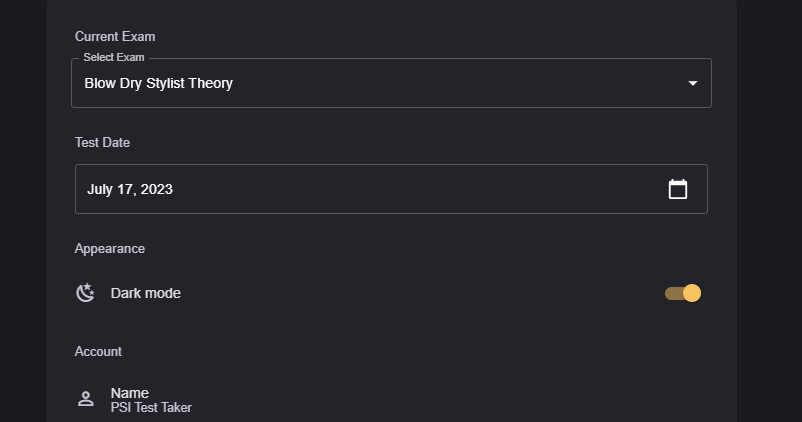Open the Blow Dry Stylist Theory combo box

(x=390, y=83)
